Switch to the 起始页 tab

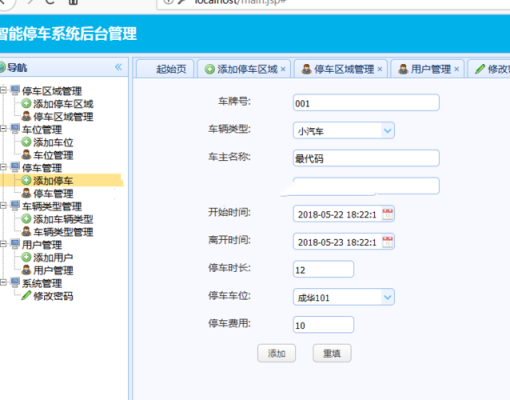pos(165,69)
